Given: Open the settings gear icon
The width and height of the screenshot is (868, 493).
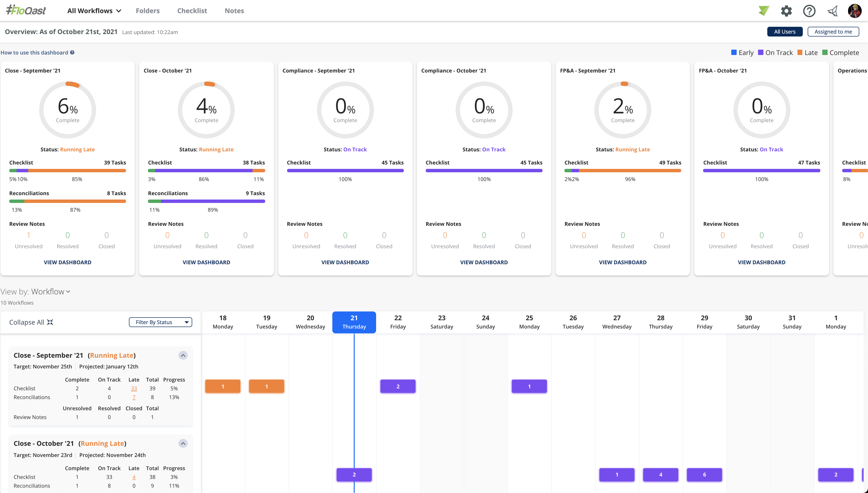Looking at the screenshot, I should click(x=786, y=11).
